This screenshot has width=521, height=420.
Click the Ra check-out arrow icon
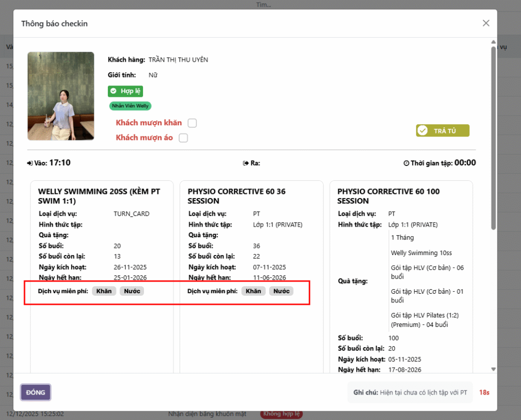246,163
